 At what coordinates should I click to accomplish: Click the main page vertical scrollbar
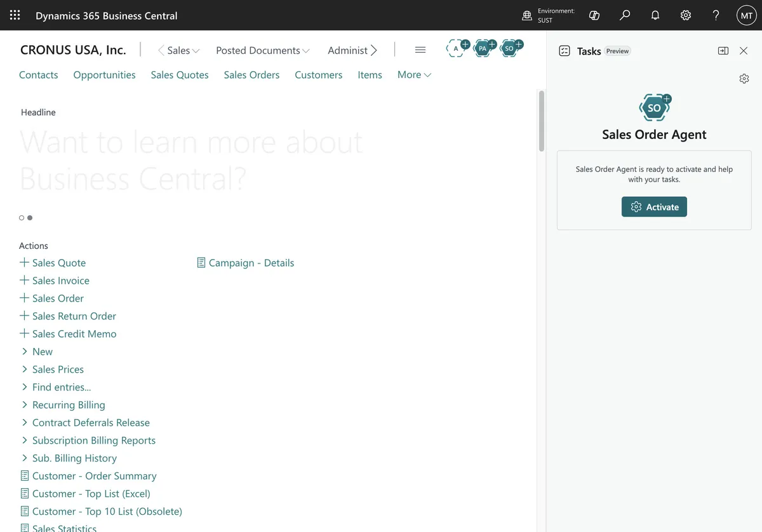click(x=542, y=121)
